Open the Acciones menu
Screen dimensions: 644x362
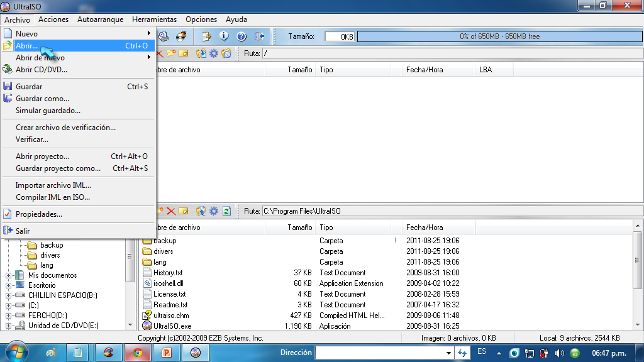point(53,19)
